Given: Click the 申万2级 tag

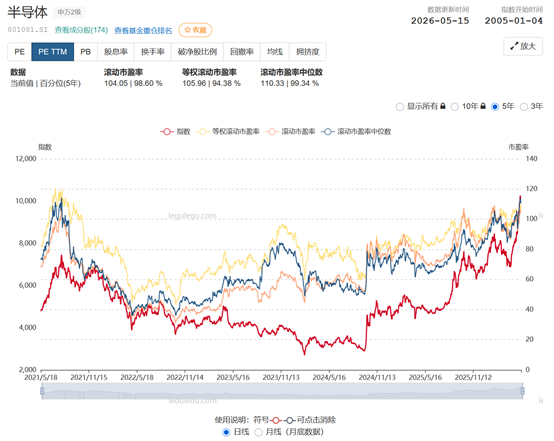Looking at the screenshot, I should [69, 12].
